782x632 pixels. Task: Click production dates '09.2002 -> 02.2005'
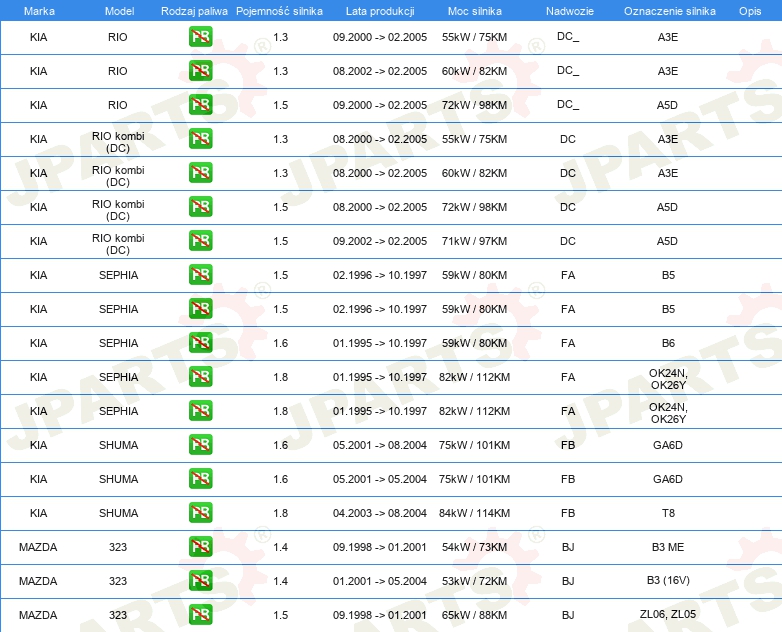tap(380, 241)
